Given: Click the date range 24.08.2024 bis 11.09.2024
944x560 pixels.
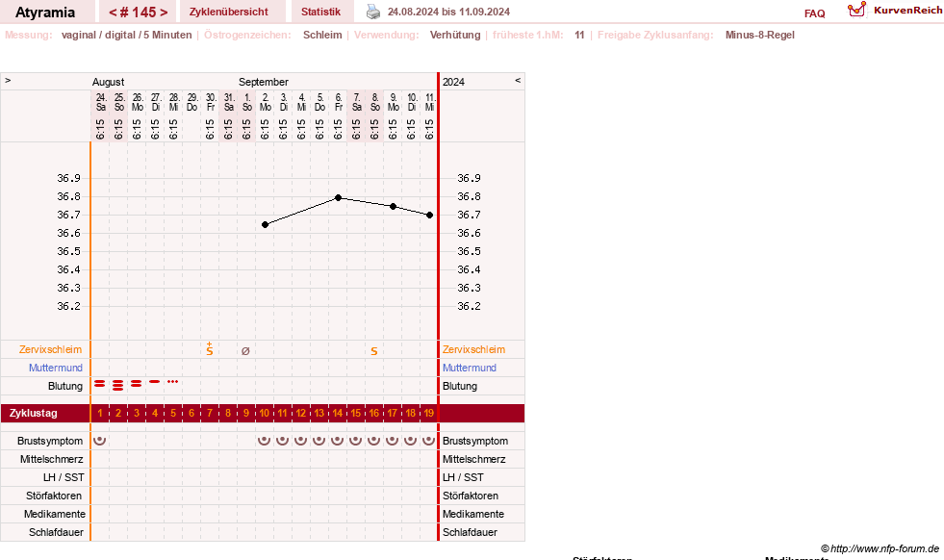Looking at the screenshot, I should click(x=448, y=13).
